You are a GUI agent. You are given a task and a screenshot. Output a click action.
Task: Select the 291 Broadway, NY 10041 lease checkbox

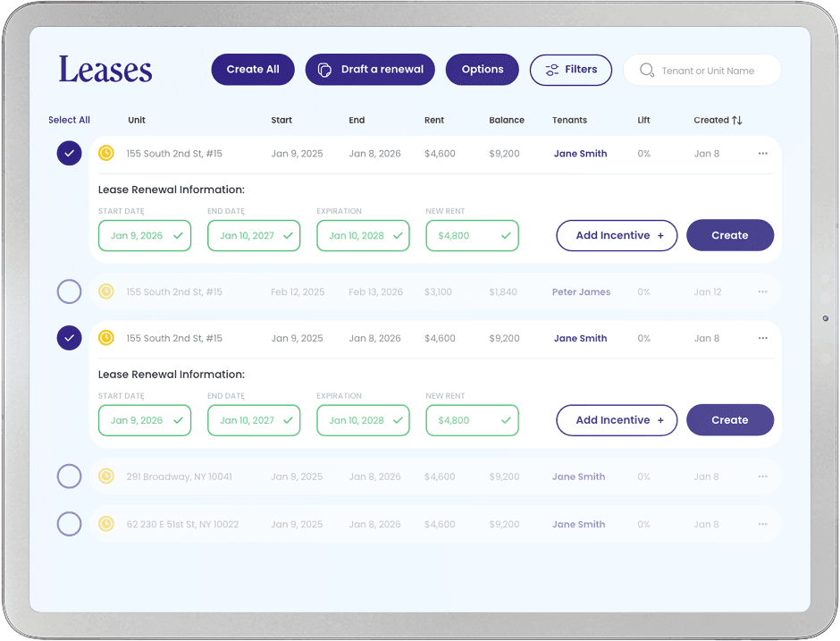click(x=70, y=477)
